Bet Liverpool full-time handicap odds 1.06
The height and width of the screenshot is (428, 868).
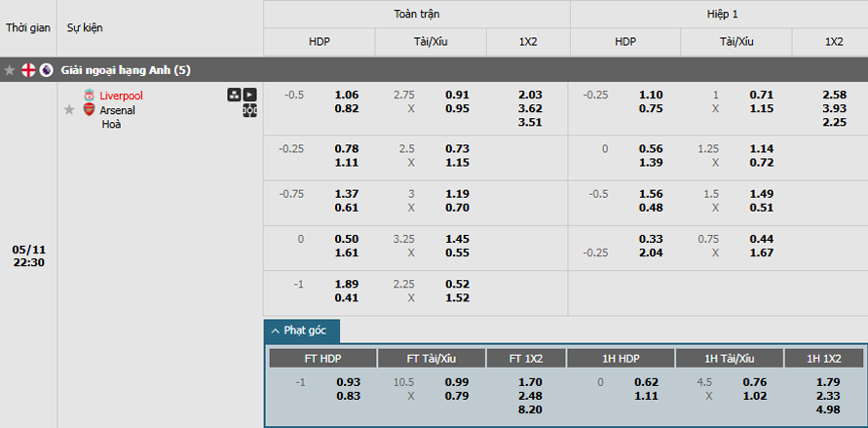pyautogui.click(x=347, y=95)
